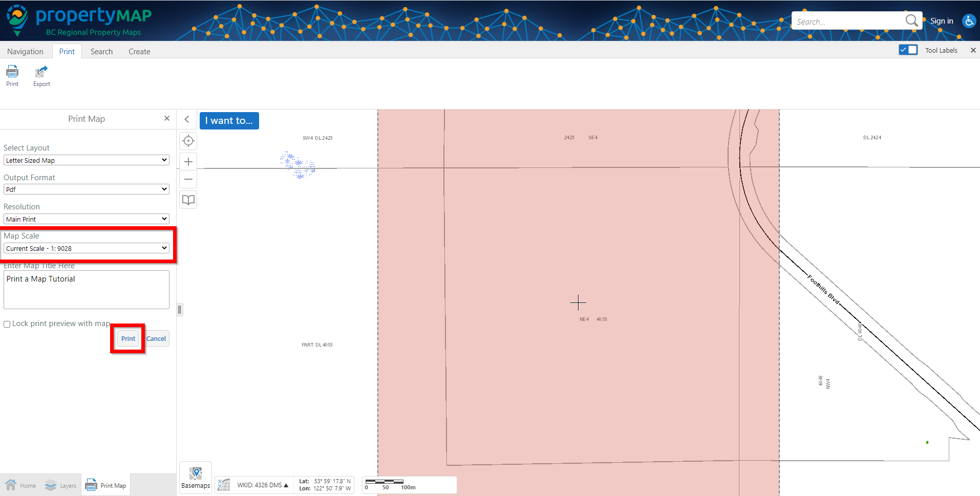
Task: Click the coordinates grid icon
Action: (x=224, y=485)
